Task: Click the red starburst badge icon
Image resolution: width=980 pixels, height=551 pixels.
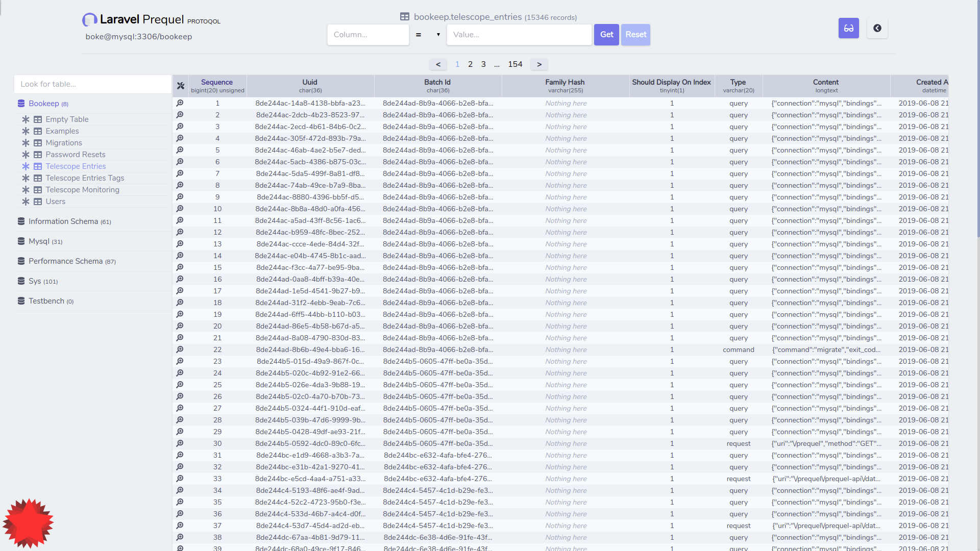Action: (x=28, y=523)
